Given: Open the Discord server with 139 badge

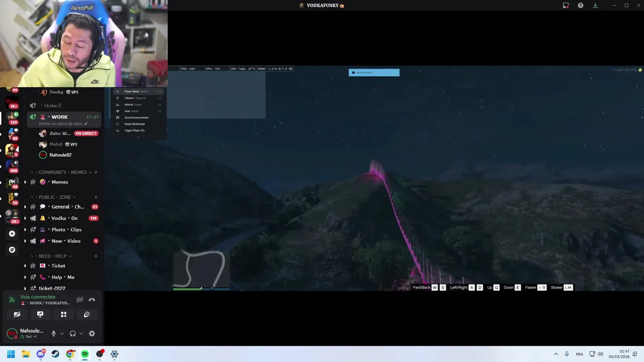Looking at the screenshot, I should (x=12, y=118).
